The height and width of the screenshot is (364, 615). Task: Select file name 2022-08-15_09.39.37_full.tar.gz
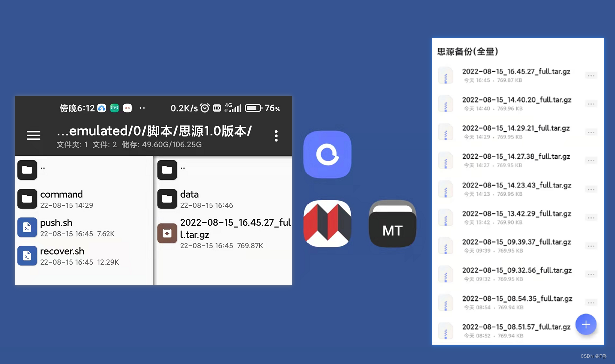point(517,242)
